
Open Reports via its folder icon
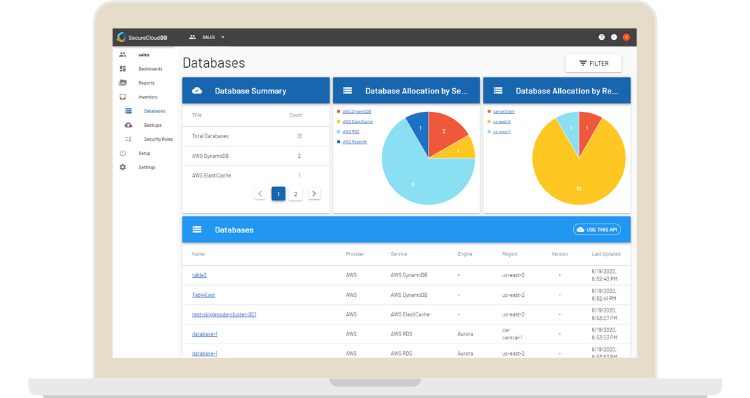tap(123, 83)
